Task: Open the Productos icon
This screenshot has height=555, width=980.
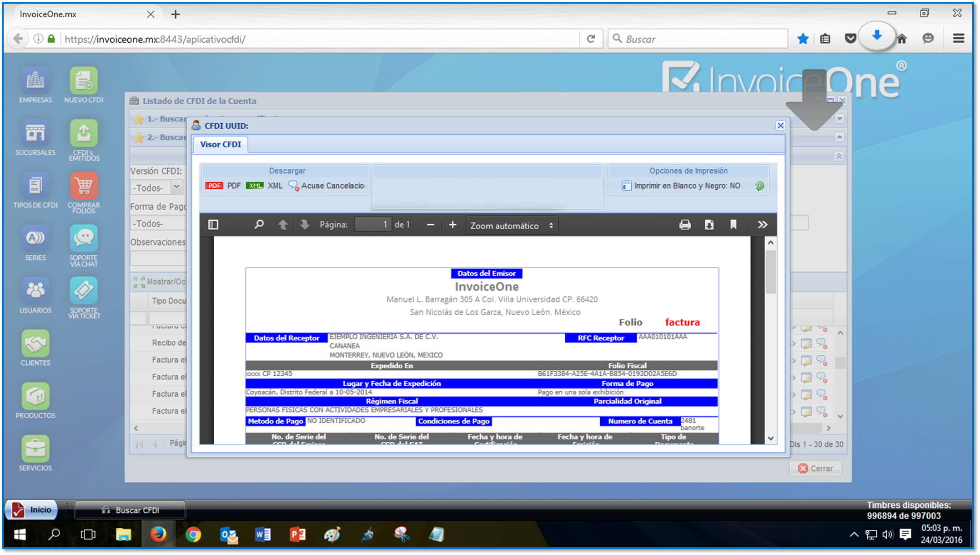Action: point(35,401)
